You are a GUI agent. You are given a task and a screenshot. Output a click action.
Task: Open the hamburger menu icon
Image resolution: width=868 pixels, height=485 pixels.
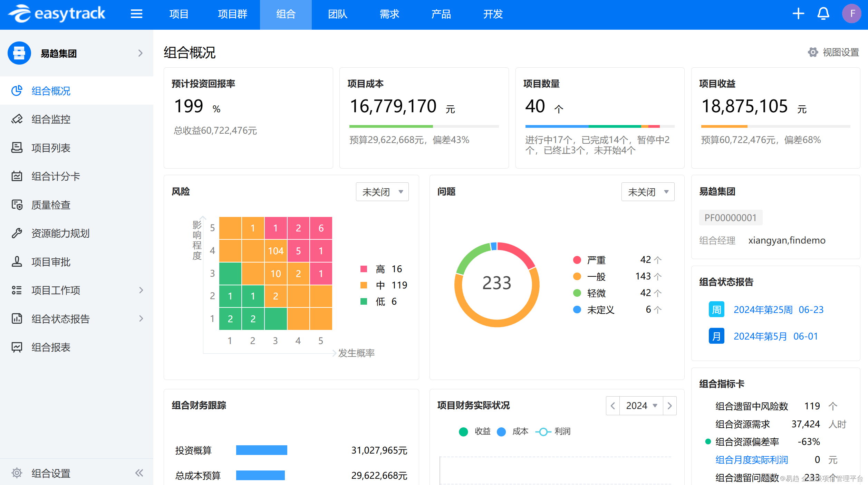[x=137, y=14]
